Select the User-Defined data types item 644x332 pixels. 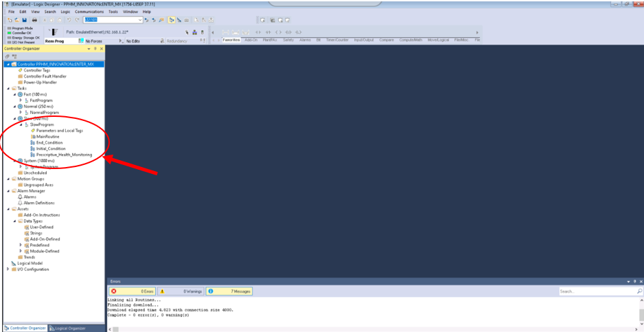[41, 227]
